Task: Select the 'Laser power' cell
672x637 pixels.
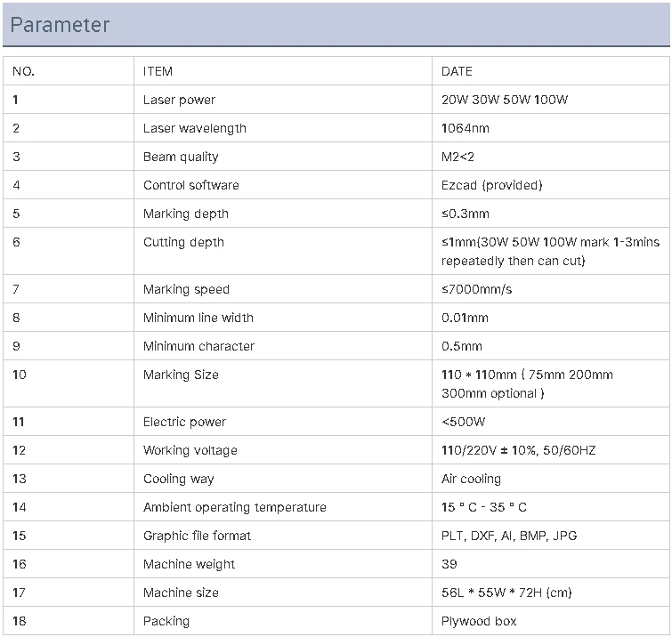Action: click(179, 100)
